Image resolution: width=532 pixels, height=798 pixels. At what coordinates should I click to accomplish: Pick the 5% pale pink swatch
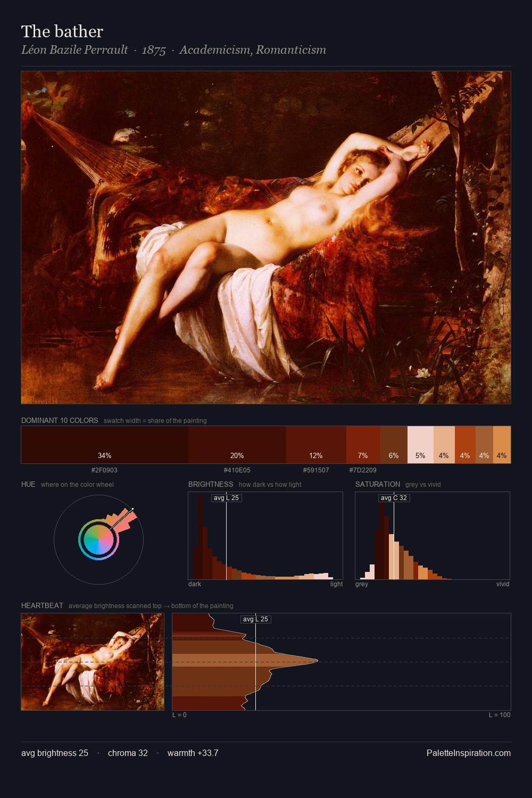420,445
